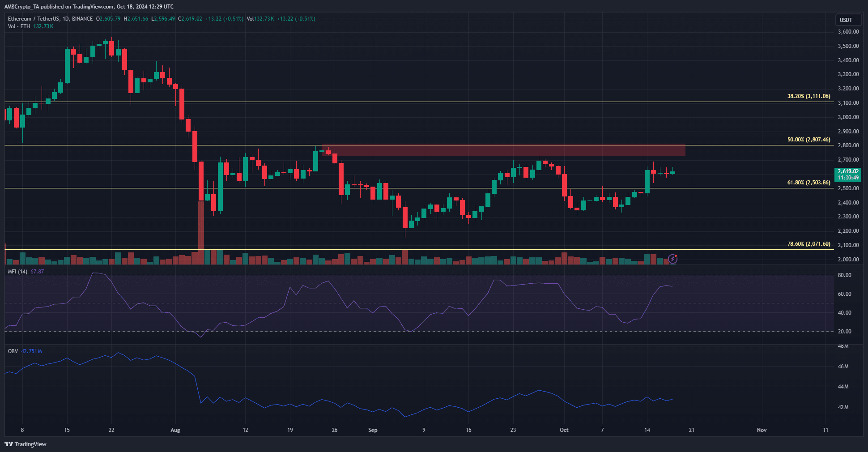The height and width of the screenshot is (452, 868).
Task: Click the close value C2,619.02 in header
Action: (190, 19)
